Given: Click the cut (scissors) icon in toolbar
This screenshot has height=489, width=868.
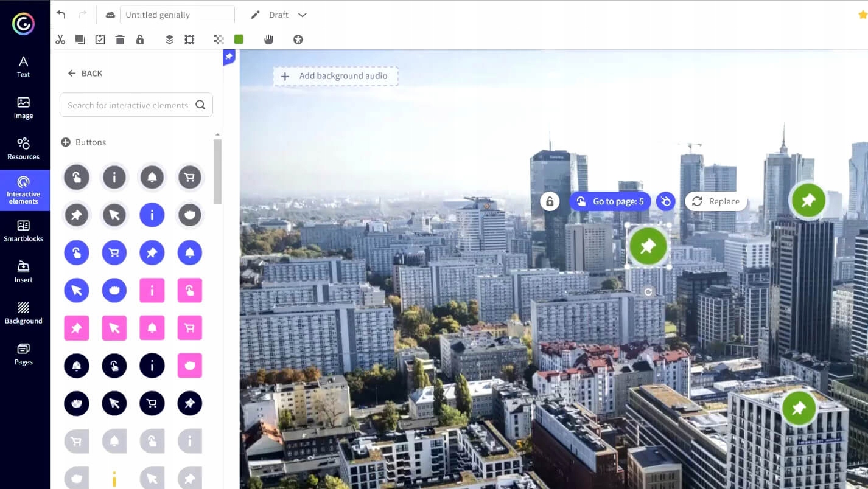Looking at the screenshot, I should [x=60, y=40].
